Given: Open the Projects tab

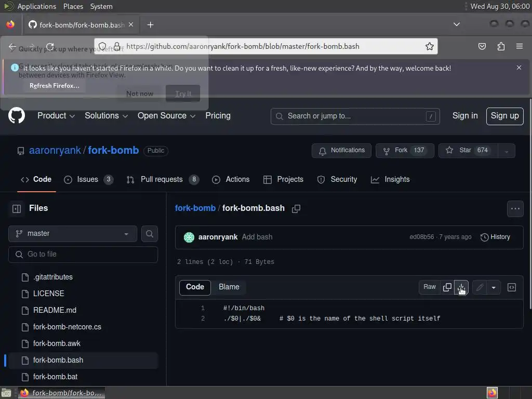Looking at the screenshot, I should (283, 179).
